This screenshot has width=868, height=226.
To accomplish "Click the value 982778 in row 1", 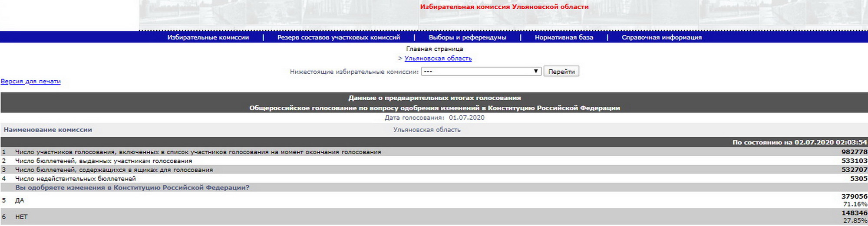I will [854, 152].
